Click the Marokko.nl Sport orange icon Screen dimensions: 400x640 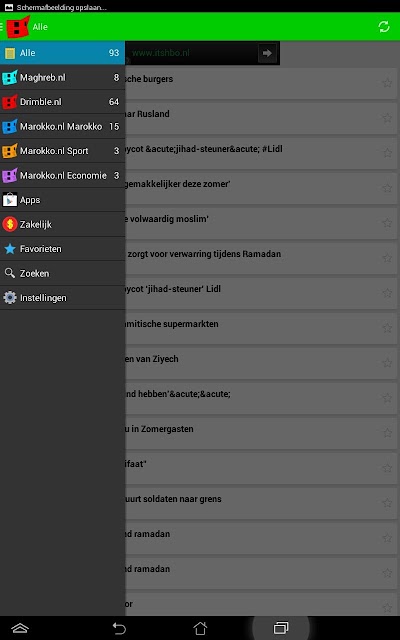[x=10, y=151]
